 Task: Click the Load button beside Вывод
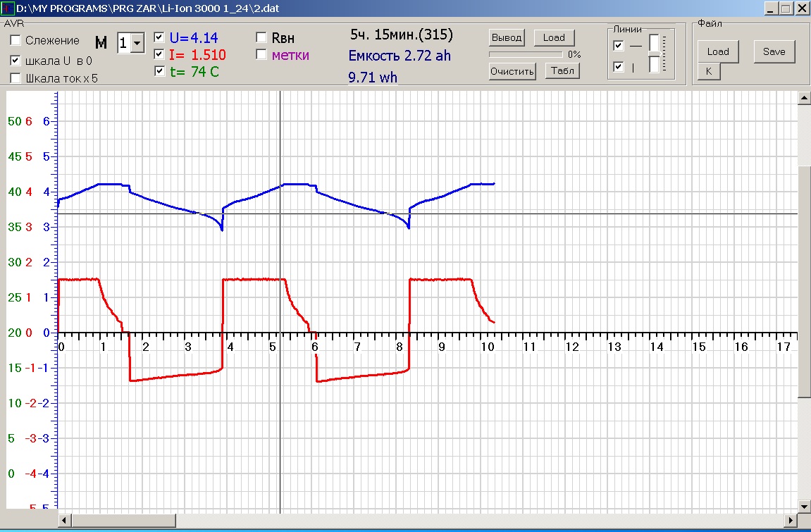[x=554, y=37]
